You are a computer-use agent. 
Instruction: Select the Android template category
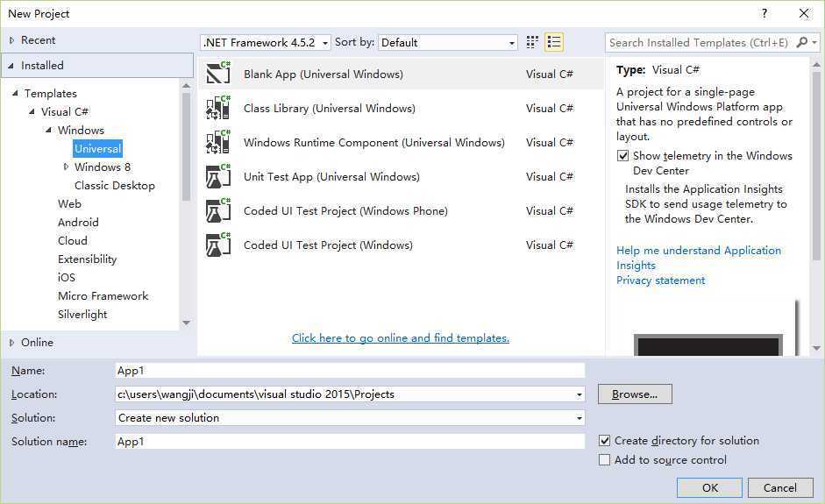point(78,222)
